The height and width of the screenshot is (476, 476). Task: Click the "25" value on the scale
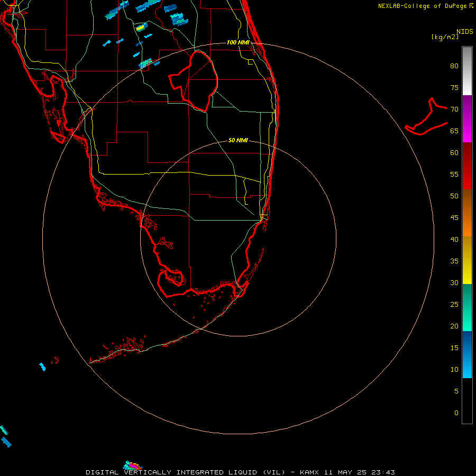tap(454, 305)
